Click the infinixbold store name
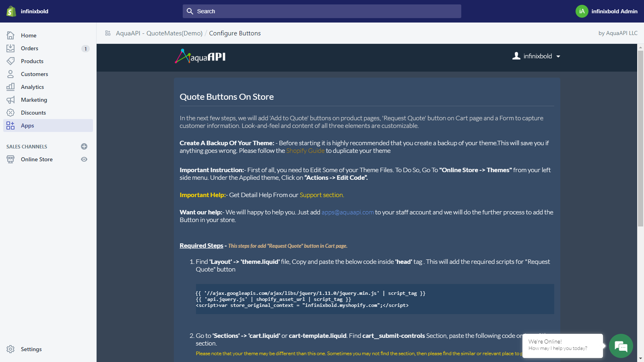The height and width of the screenshot is (362, 644). tap(35, 11)
